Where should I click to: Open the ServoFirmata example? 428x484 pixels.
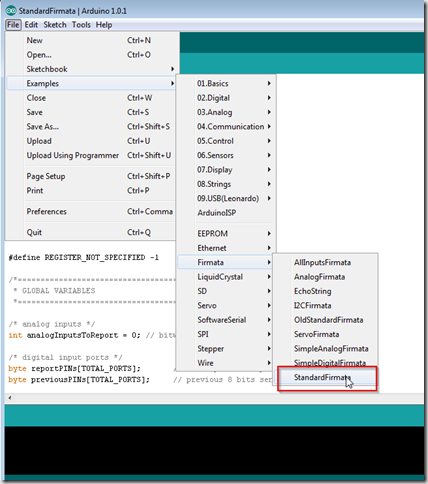pos(326,334)
